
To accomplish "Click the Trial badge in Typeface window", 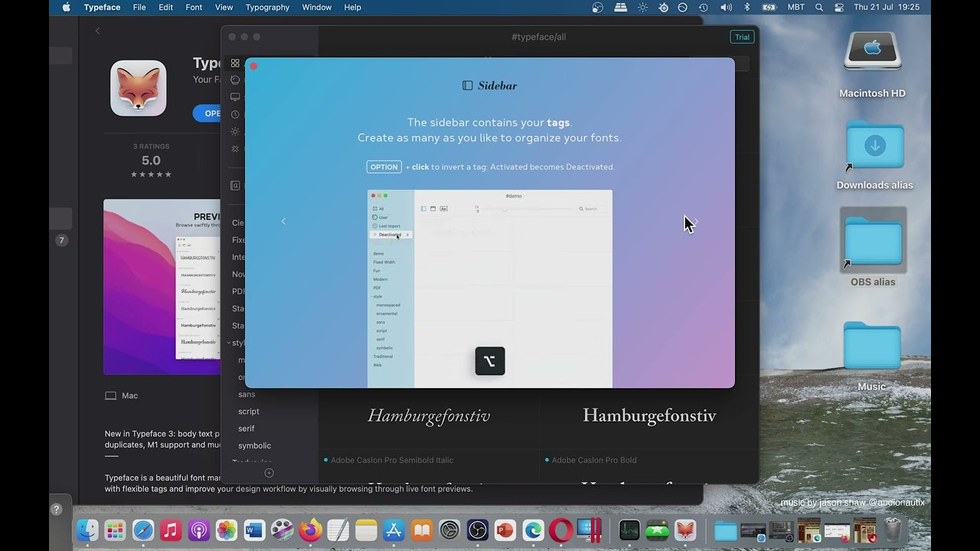I will point(742,37).
